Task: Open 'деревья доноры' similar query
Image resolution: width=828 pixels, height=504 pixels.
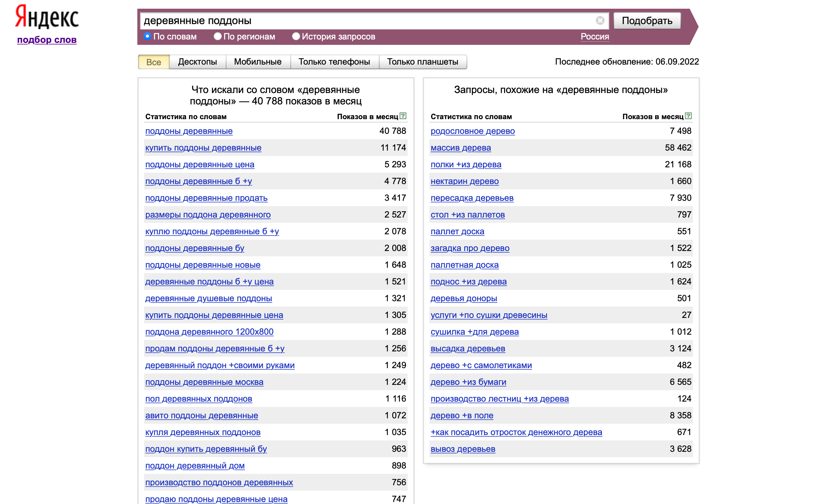Action: pyautogui.click(x=464, y=299)
